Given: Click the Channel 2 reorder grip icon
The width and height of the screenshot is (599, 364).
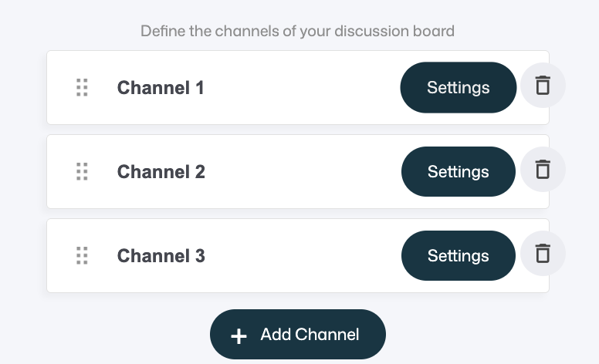Looking at the screenshot, I should 82,171.
